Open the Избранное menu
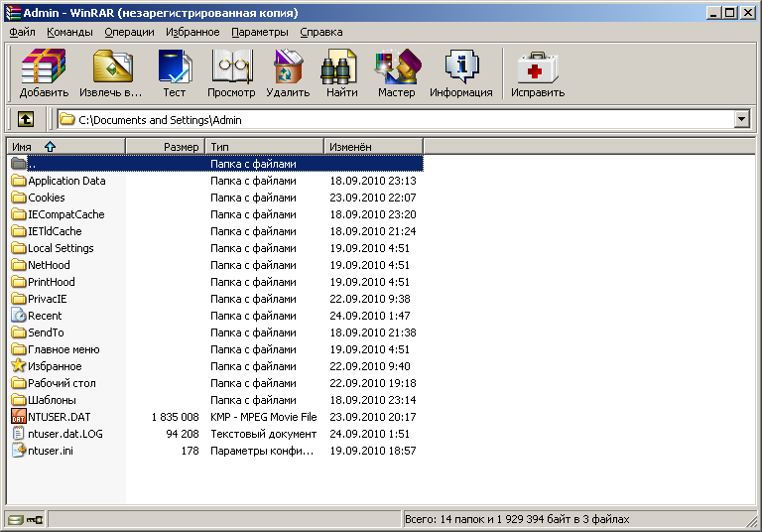762x532 pixels. 192,32
